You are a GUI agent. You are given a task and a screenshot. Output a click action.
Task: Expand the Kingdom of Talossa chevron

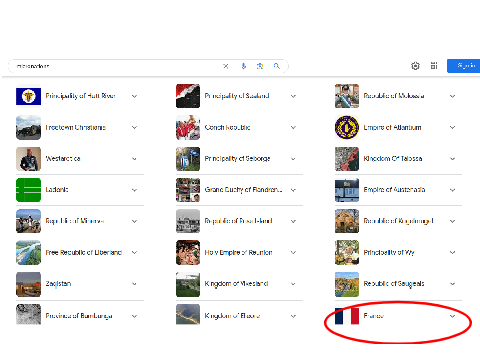(x=452, y=159)
